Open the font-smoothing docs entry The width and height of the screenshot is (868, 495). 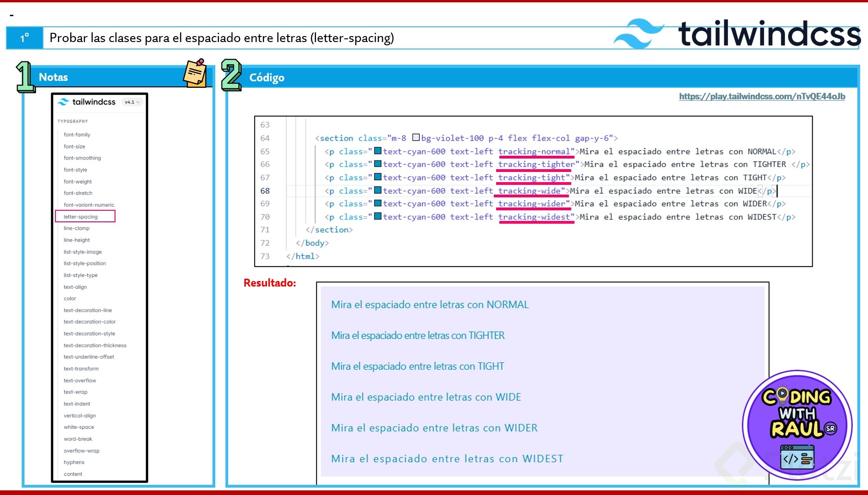[x=82, y=158]
